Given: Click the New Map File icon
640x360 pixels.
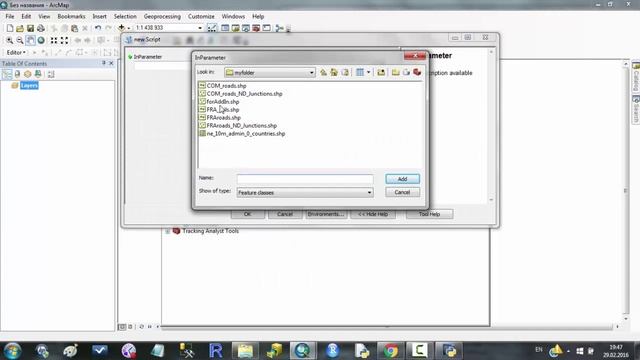Looking at the screenshot, I should coord(10,28).
